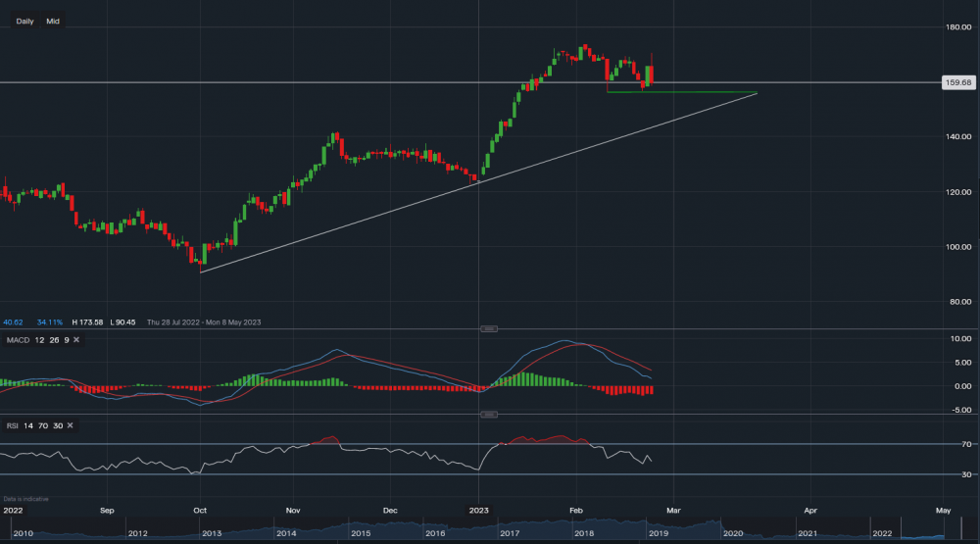Click the 2023 label on the date axis

pos(479,511)
